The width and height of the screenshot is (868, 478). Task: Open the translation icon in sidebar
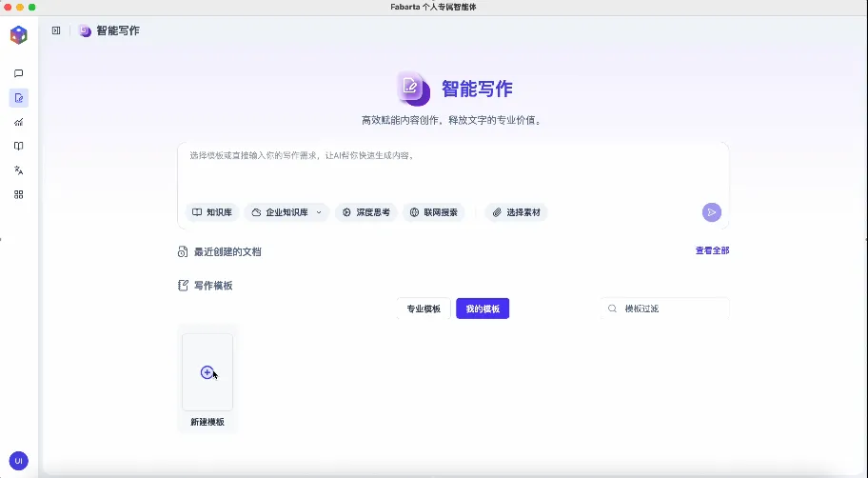tap(18, 170)
